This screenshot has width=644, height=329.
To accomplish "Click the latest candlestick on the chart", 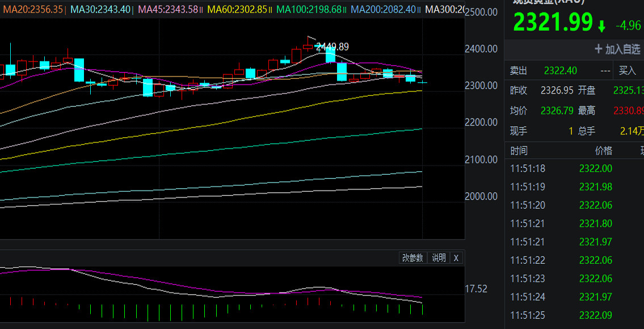I will pos(423,83).
